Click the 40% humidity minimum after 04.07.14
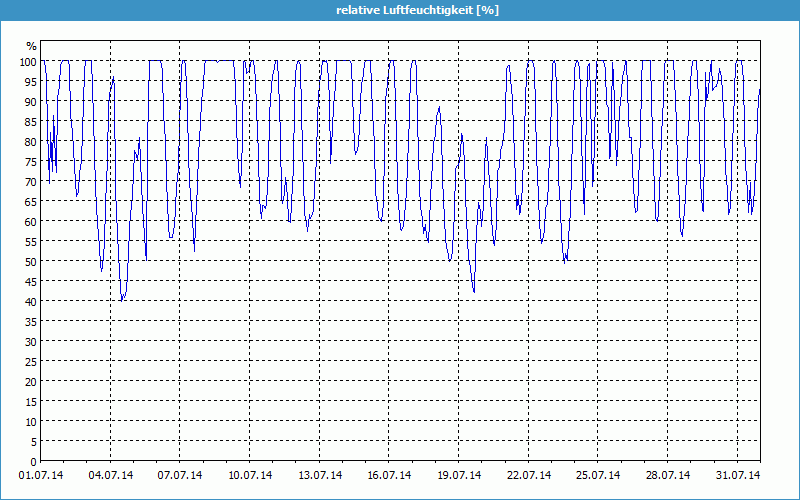This screenshot has height=500, width=800. pyautogui.click(x=122, y=299)
